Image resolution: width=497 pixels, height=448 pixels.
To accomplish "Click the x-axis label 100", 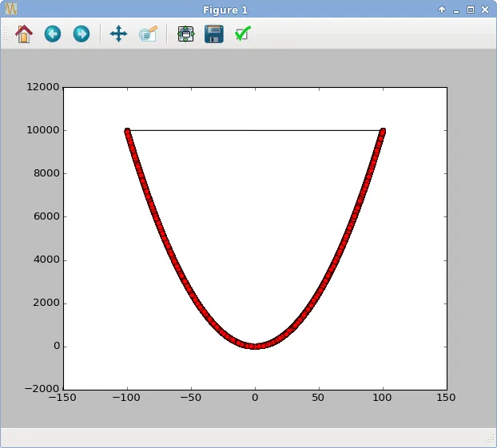I will 382,398.
